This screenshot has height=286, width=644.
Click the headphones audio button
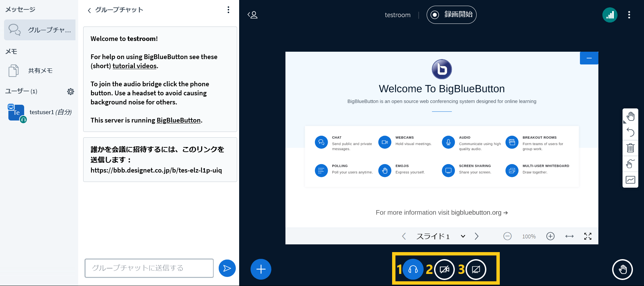(x=413, y=269)
